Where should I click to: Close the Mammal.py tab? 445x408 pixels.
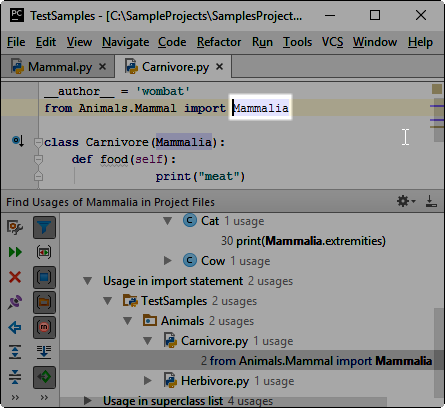coord(103,67)
